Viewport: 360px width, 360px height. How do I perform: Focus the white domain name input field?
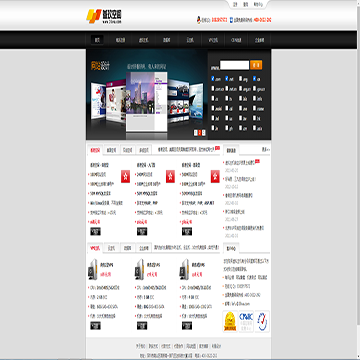click(x=235, y=65)
